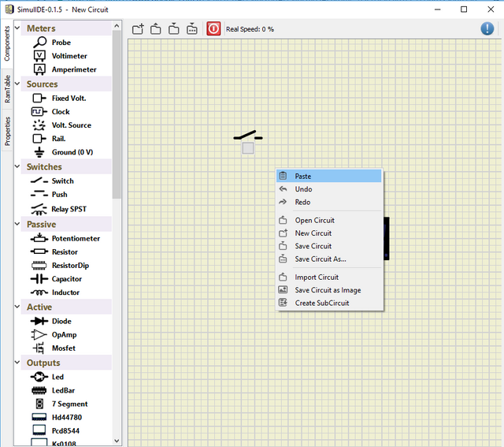Select the ResistorDip component icon
This screenshot has width=504, height=447.
point(39,266)
